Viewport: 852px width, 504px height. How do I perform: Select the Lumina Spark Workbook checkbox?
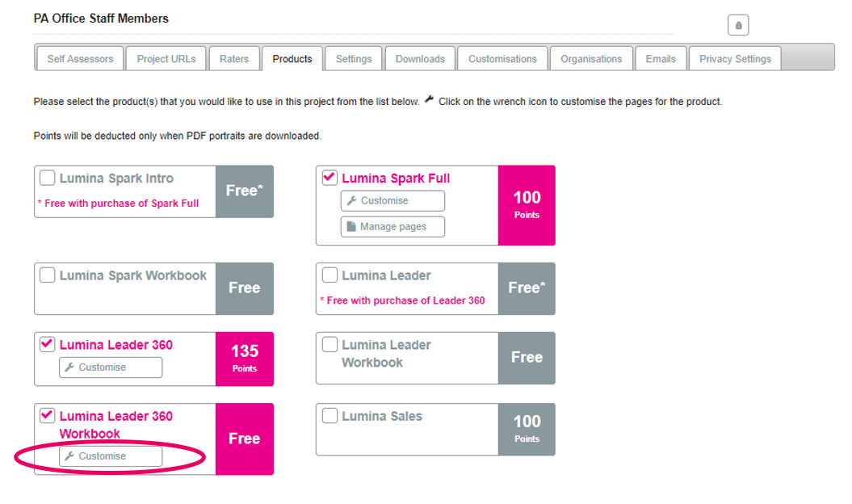point(48,275)
